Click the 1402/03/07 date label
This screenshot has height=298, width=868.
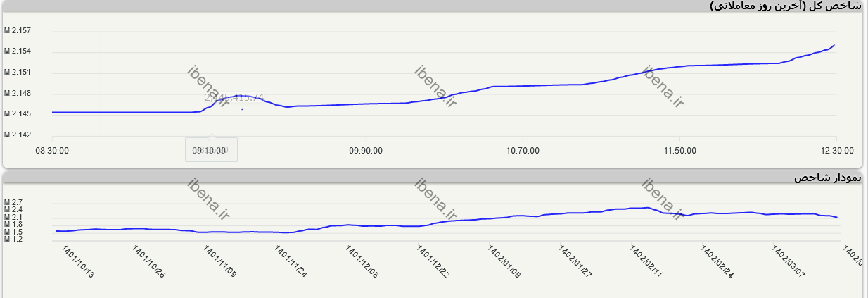[x=789, y=262]
